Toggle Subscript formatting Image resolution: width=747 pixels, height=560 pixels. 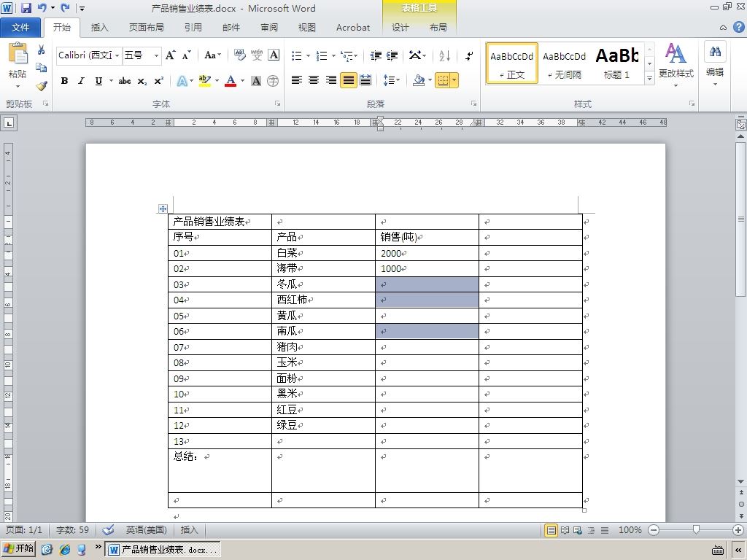tap(142, 82)
